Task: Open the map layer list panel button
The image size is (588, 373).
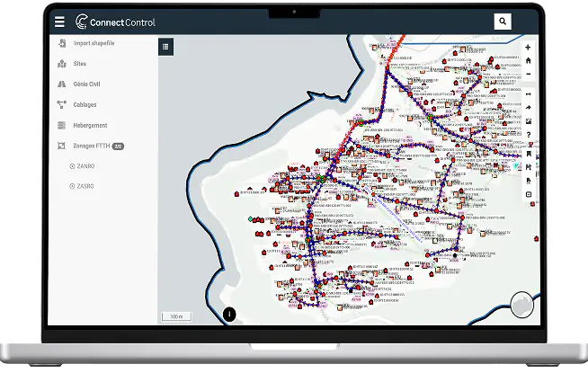Action: [x=166, y=47]
